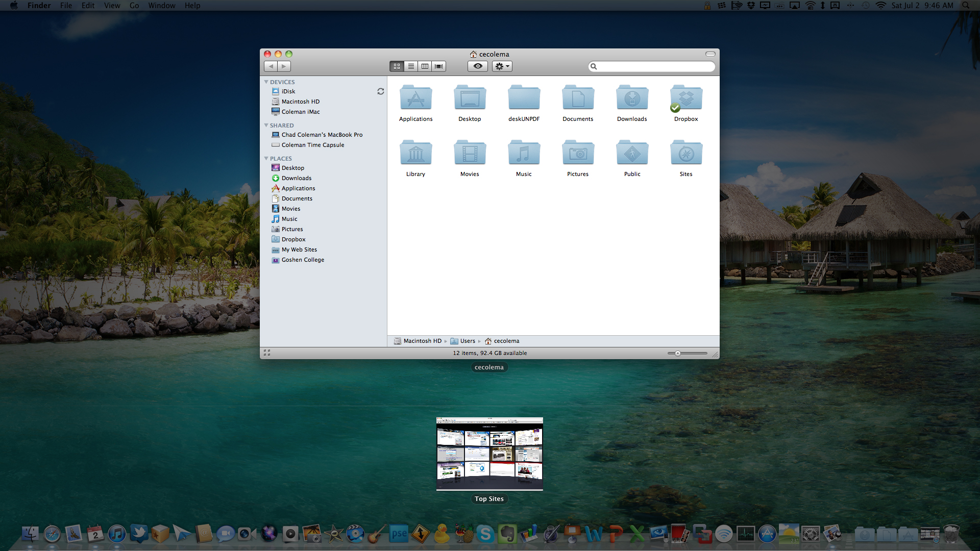The image size is (980, 551).
Task: Open the Movies folder in main pane
Action: pos(470,153)
